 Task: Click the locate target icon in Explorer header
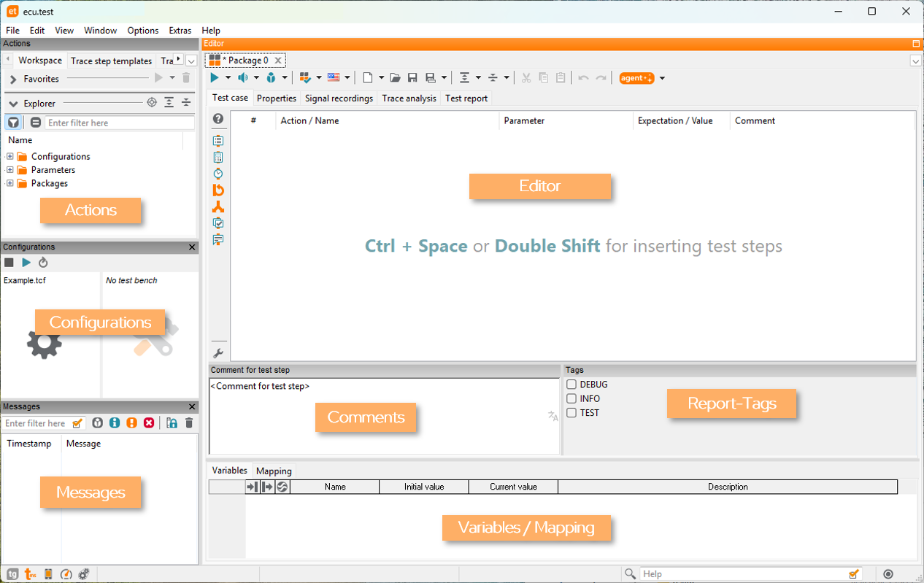click(x=152, y=103)
